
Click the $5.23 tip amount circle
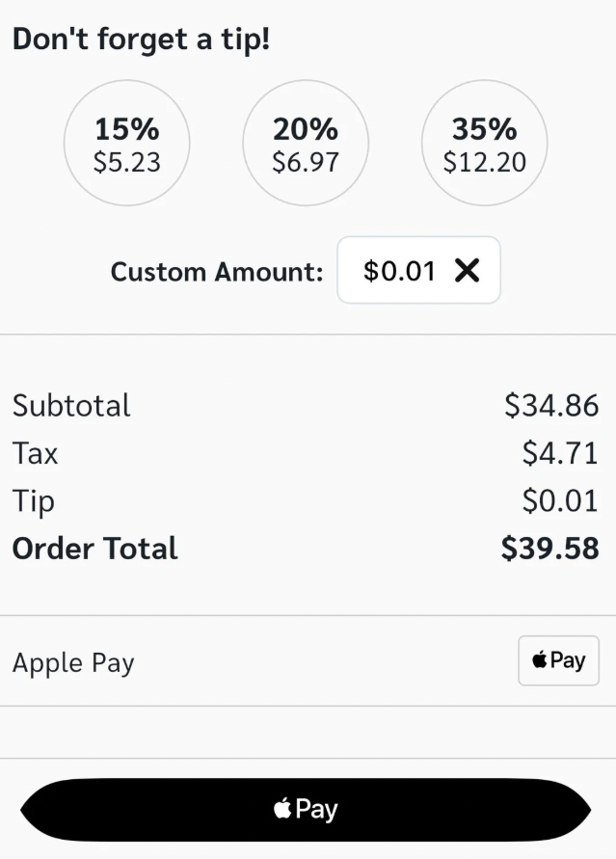[126, 143]
